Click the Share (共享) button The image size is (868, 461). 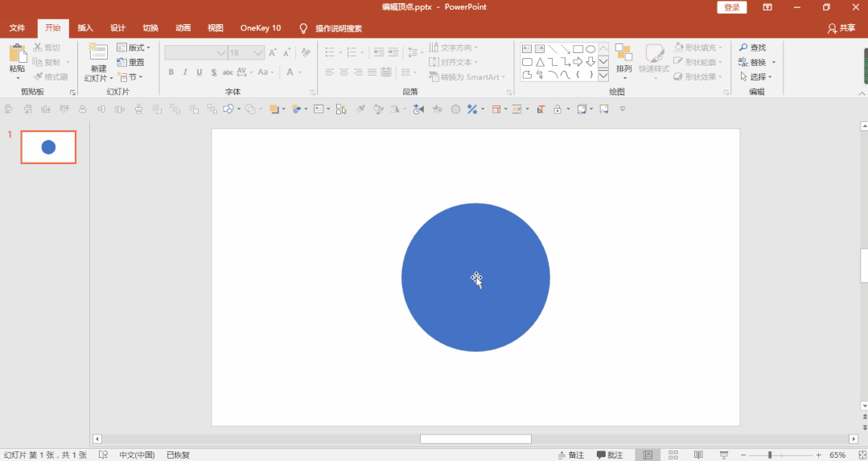coord(841,28)
